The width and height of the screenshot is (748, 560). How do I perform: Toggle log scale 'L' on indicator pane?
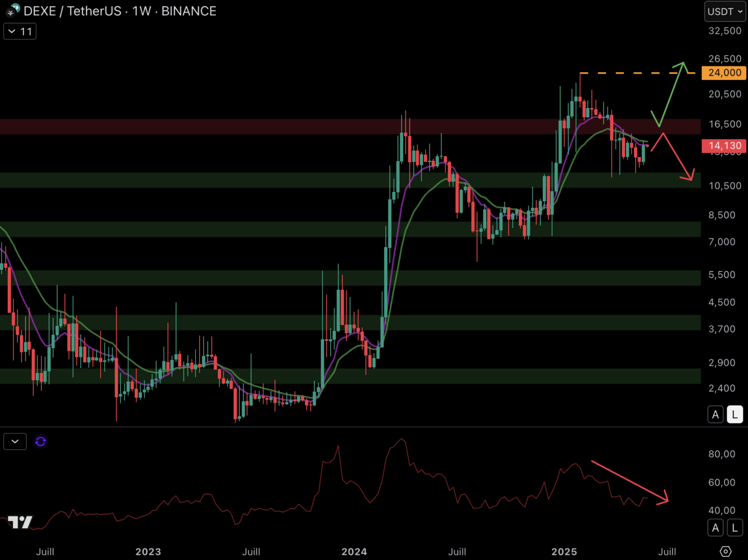point(735,528)
